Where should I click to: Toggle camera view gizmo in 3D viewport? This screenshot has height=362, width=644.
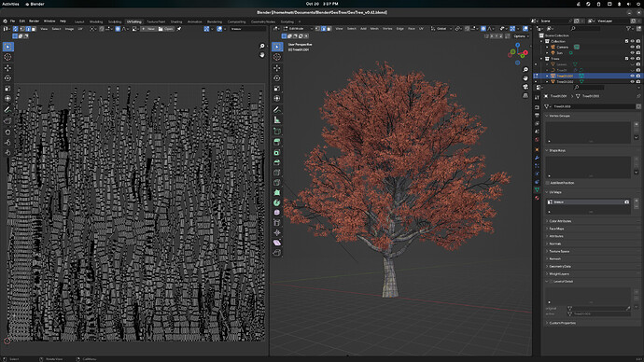pos(525,87)
